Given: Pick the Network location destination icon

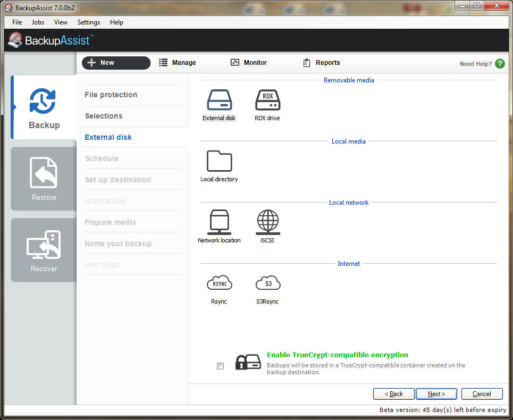Looking at the screenshot, I should pyautogui.click(x=219, y=223).
